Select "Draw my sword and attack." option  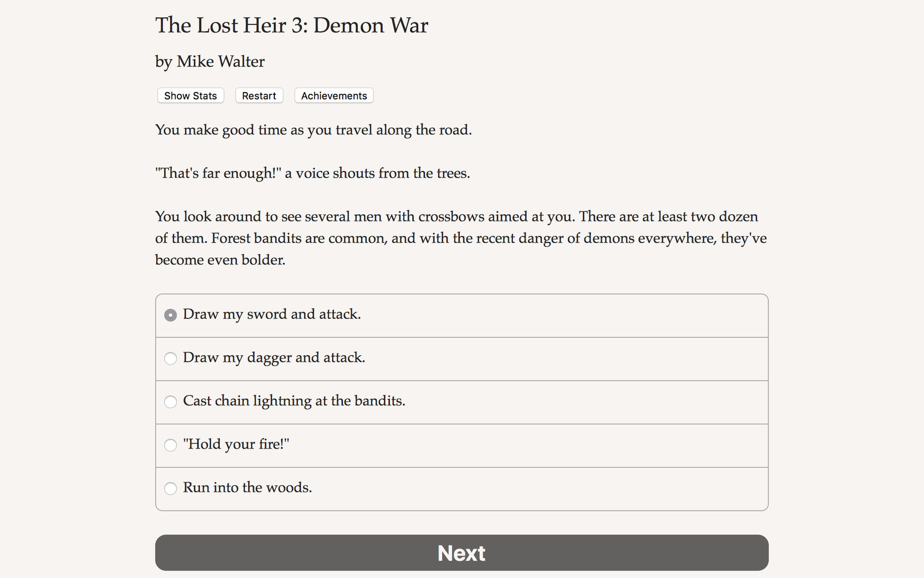[x=272, y=315]
